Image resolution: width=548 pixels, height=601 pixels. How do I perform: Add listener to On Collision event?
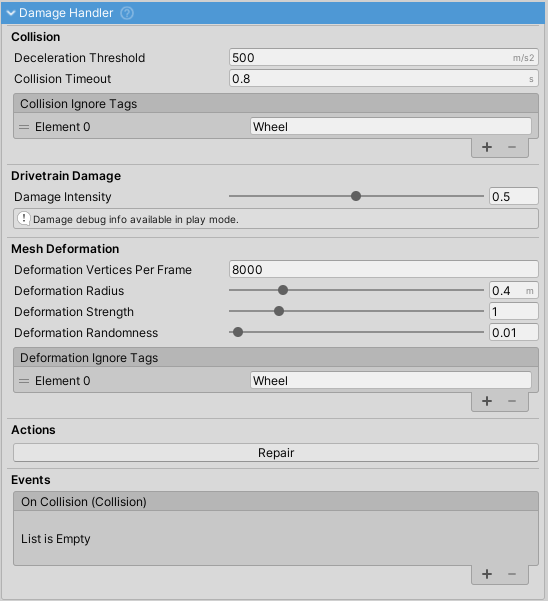pos(487,574)
